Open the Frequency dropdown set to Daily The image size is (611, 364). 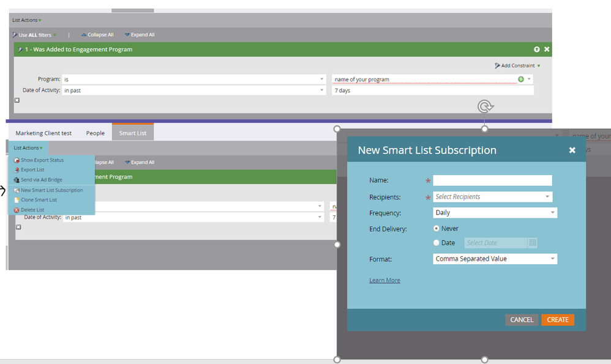(495, 212)
